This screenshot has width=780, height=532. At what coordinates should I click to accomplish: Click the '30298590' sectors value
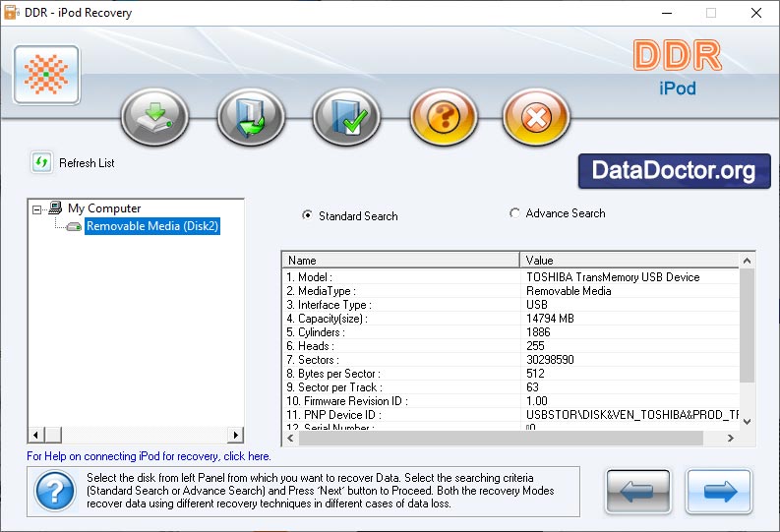550,360
